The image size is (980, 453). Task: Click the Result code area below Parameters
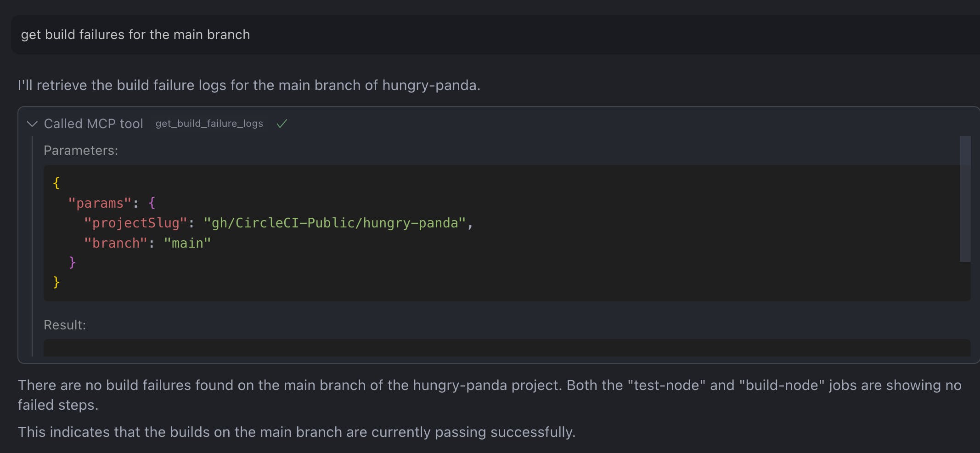coord(505,349)
